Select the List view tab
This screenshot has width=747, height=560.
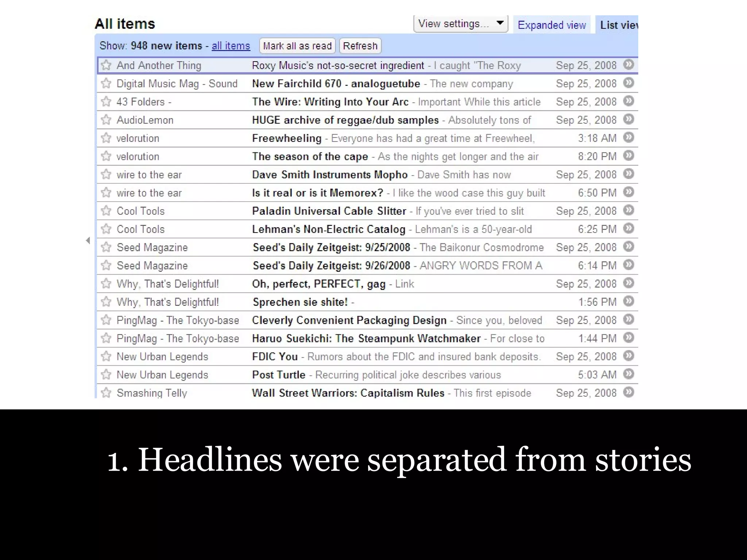[x=617, y=25]
